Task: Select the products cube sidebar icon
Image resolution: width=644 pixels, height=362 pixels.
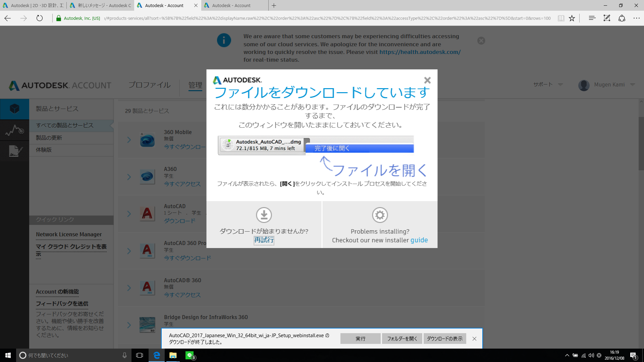Action: (x=14, y=109)
